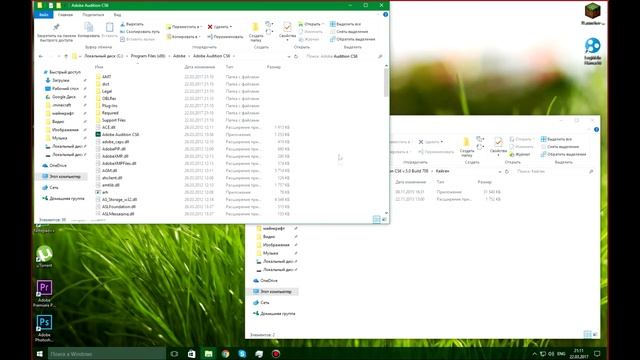Click the Adobe Photoshop desktop icon
This screenshot has height=360, width=640.
[x=44, y=328]
